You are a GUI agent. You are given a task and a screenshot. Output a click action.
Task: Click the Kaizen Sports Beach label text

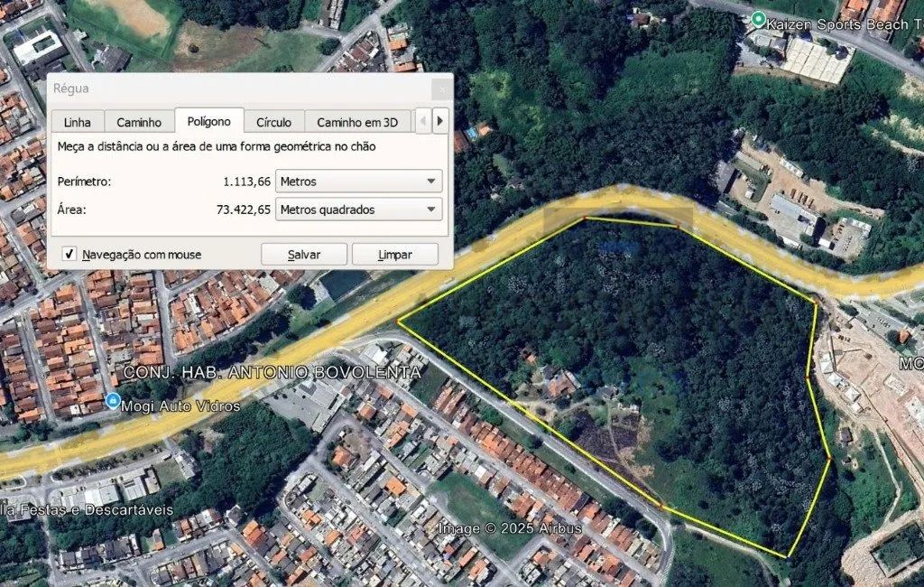(845, 24)
